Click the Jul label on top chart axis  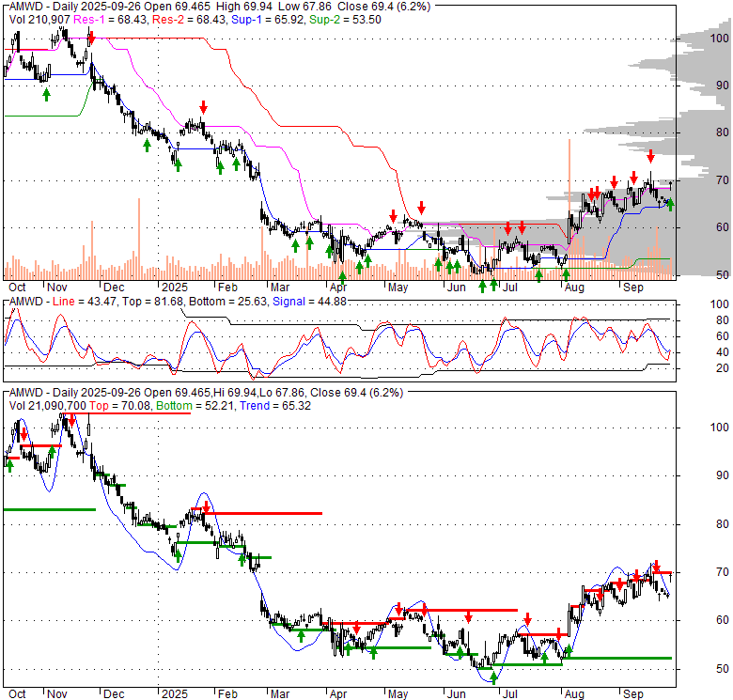510,288
